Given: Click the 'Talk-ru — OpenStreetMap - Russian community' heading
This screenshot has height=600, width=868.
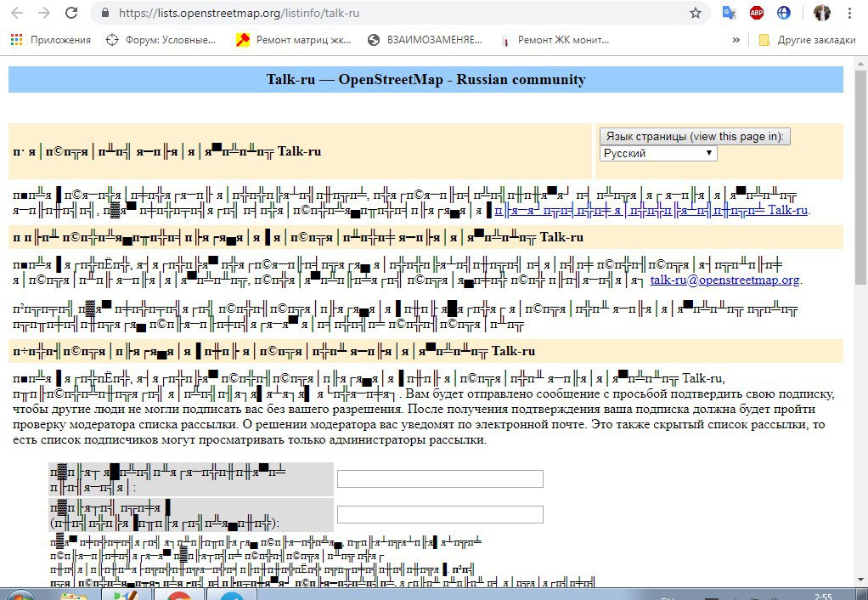Looking at the screenshot, I should tap(426, 79).
